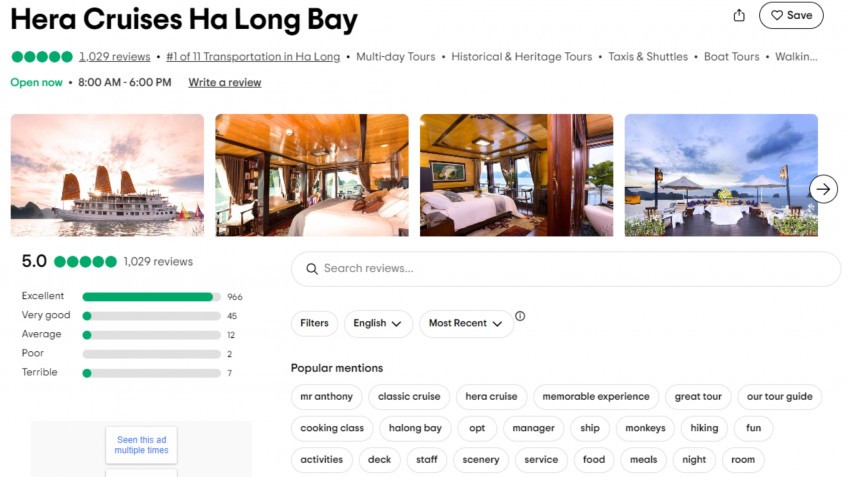Save this listing with heart button

point(791,15)
